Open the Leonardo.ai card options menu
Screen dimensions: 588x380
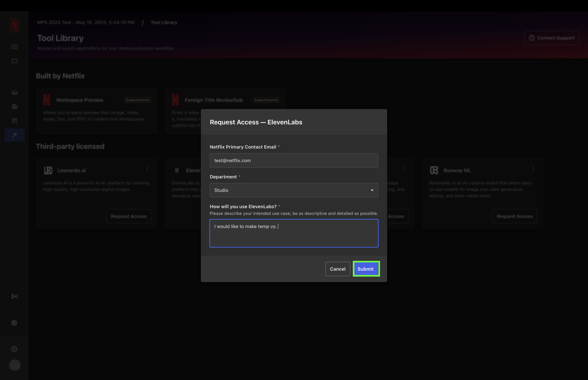tap(147, 168)
